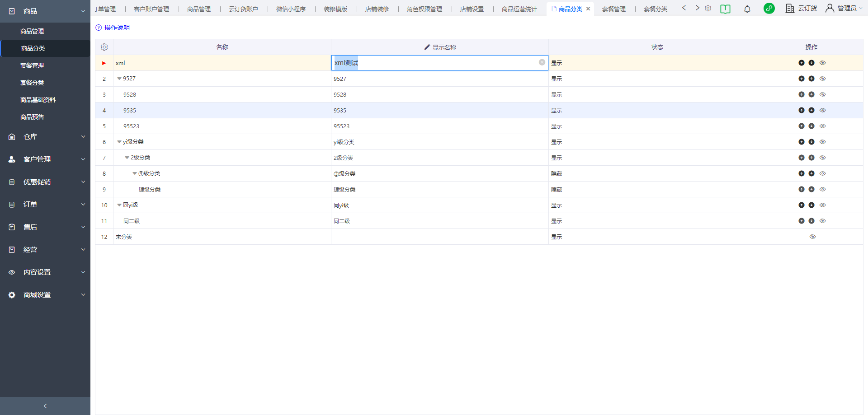Screen dimensions: 868x415
Task: Toggle visibility of the 同yi级 category
Action: (823, 205)
